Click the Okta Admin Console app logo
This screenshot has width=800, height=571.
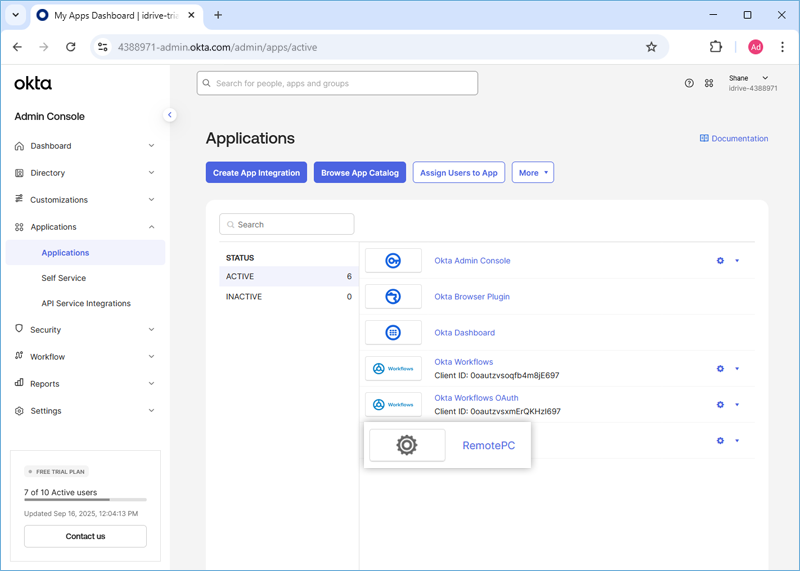[393, 261]
